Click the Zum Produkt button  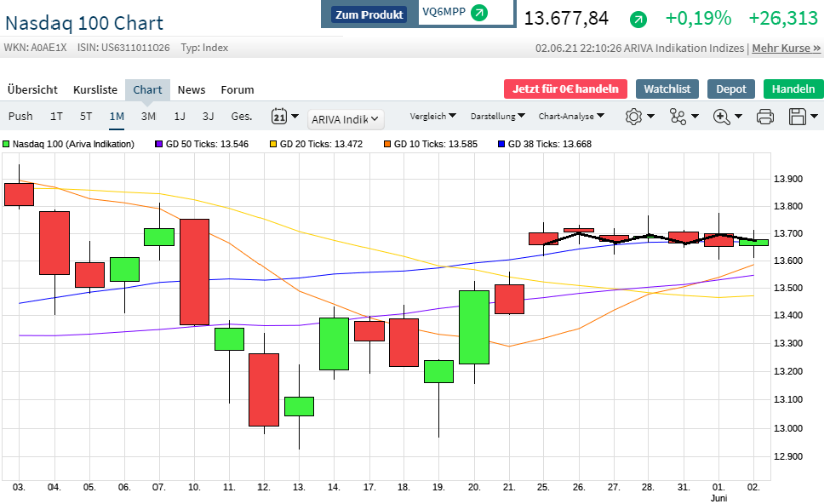[x=369, y=14]
